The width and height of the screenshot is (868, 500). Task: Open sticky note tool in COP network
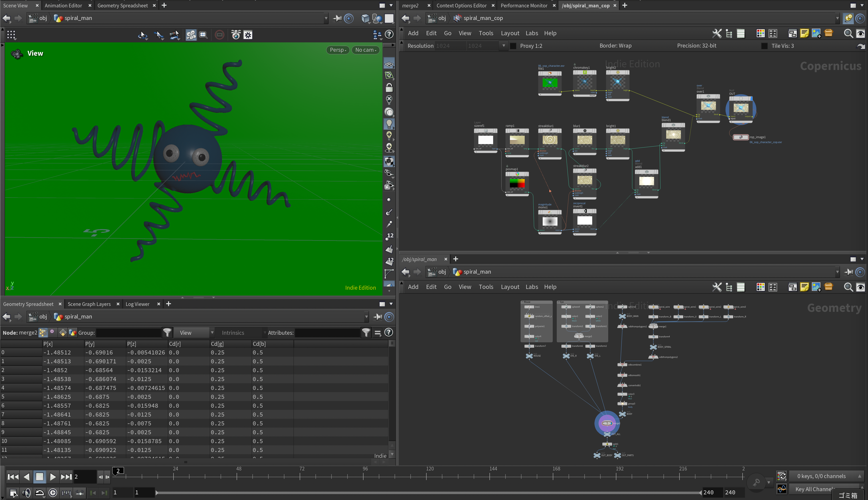(804, 33)
